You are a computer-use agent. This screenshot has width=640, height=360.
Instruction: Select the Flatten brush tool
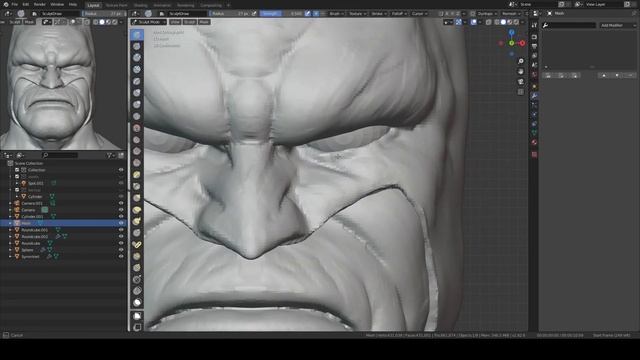coord(137,140)
